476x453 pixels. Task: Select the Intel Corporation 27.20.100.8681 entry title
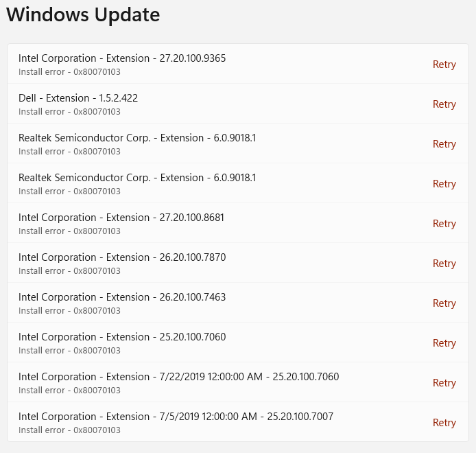[121, 217]
